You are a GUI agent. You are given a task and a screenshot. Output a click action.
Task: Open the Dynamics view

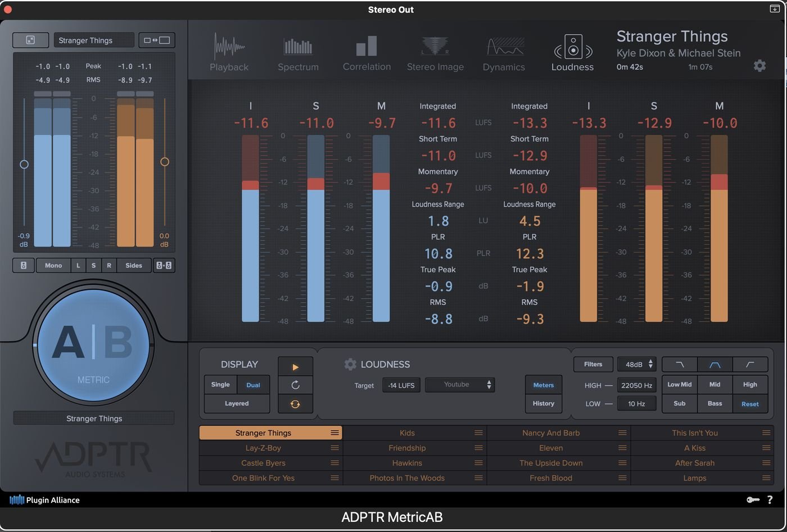click(504, 53)
